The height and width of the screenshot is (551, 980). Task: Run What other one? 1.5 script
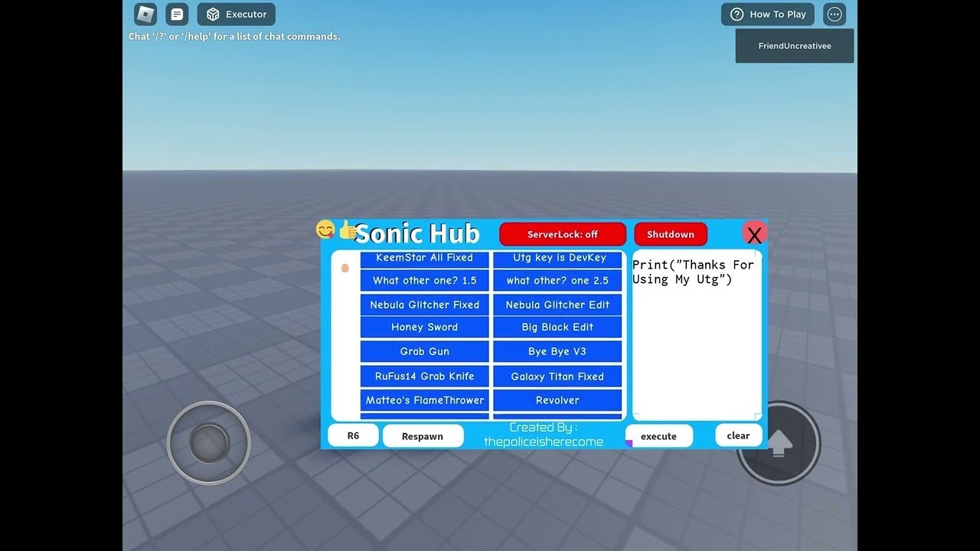pyautogui.click(x=424, y=281)
